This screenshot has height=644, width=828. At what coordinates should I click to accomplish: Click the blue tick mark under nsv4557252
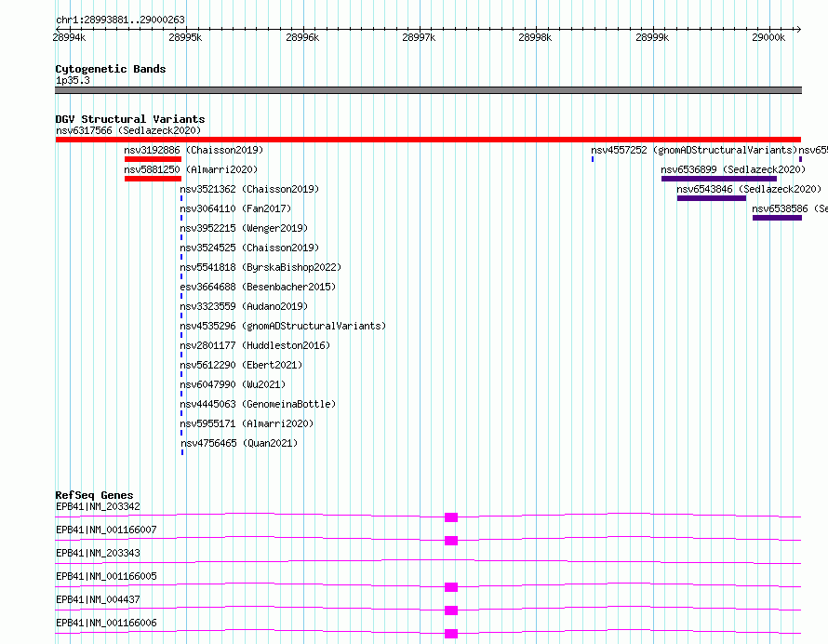593,159
